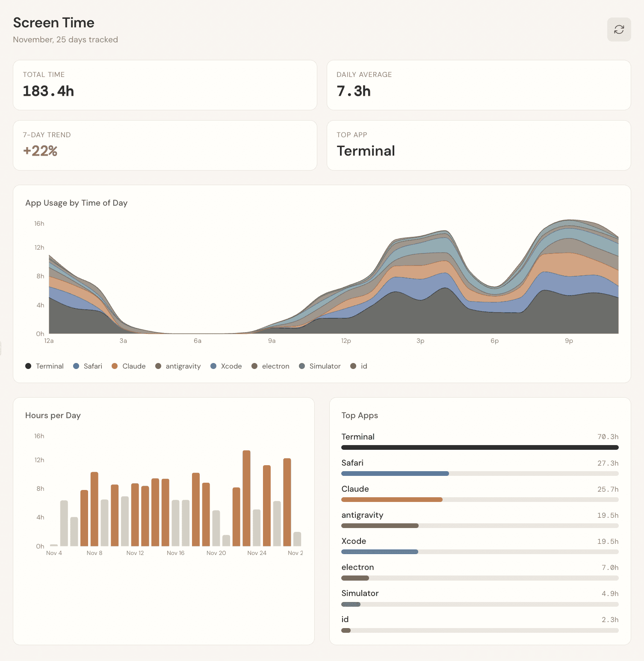Image resolution: width=644 pixels, height=661 pixels.
Task: Click the Terminal legend dot
Action: tap(28, 366)
